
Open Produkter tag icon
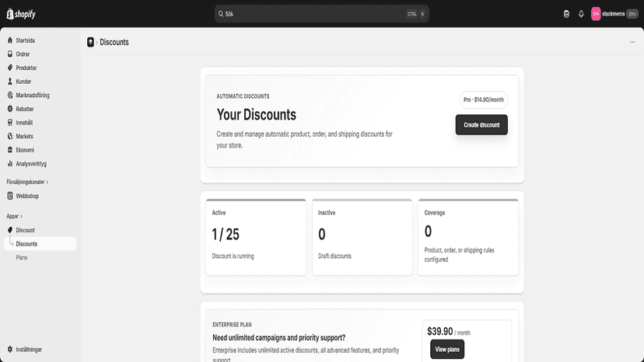tap(10, 68)
